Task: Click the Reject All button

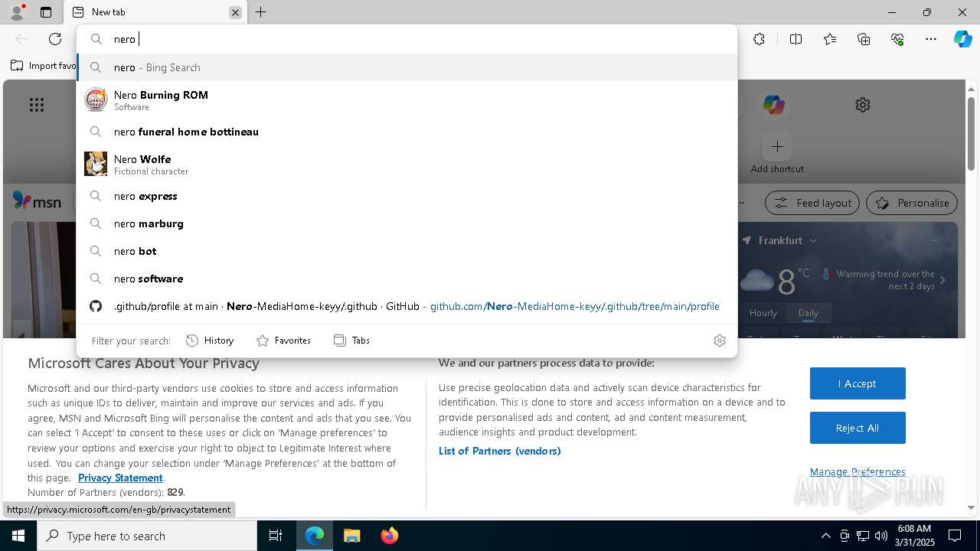Action: click(x=857, y=428)
